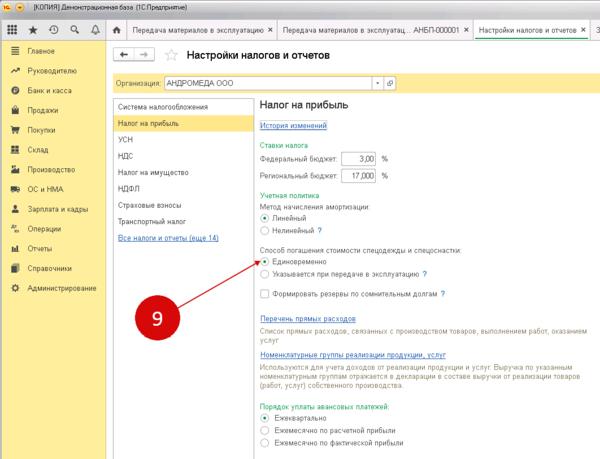Click the Федеральный бюджет rate field

358,158
